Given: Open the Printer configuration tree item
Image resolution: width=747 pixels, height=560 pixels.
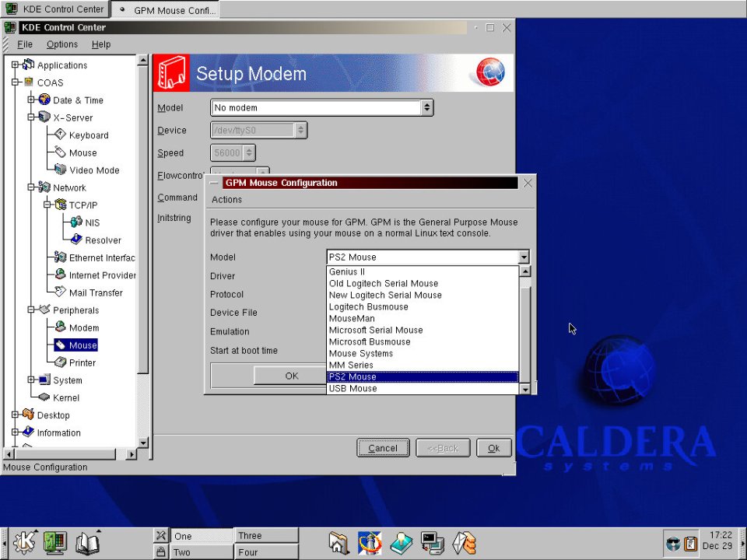Looking at the screenshot, I should 82,362.
